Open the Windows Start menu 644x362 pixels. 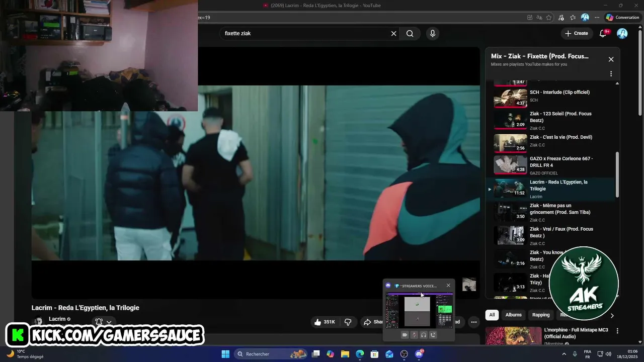225,354
